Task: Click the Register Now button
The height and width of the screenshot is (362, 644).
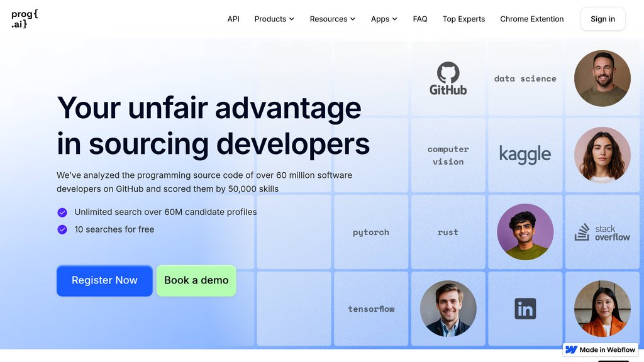Action: pos(104,280)
